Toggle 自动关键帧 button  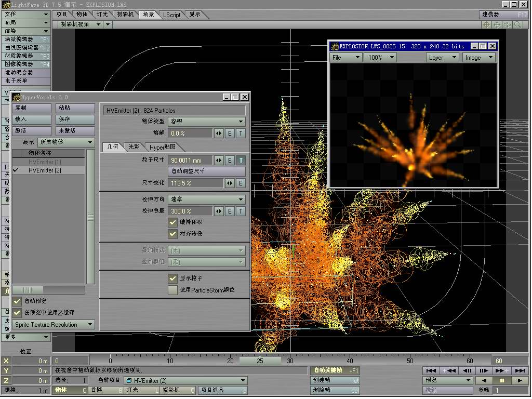(335, 370)
